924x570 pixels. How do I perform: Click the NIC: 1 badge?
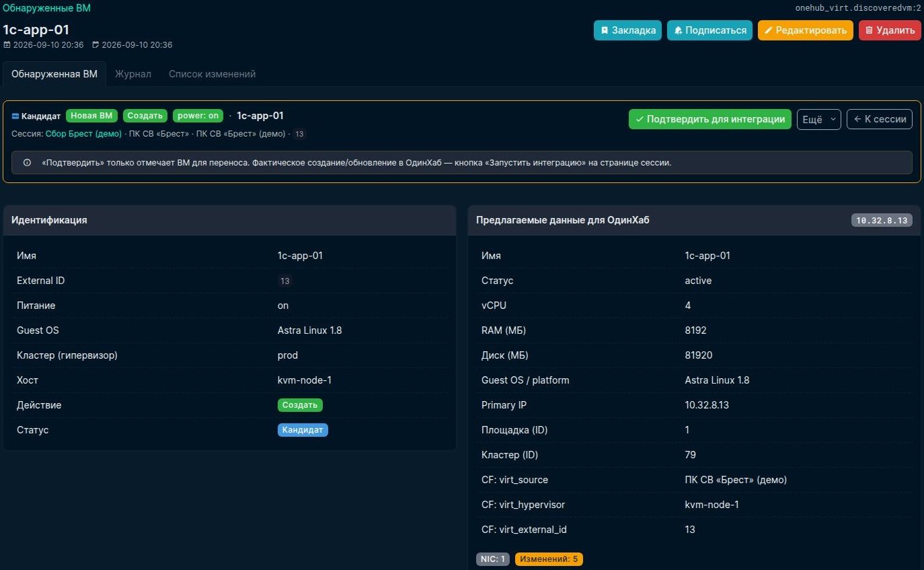(493, 559)
